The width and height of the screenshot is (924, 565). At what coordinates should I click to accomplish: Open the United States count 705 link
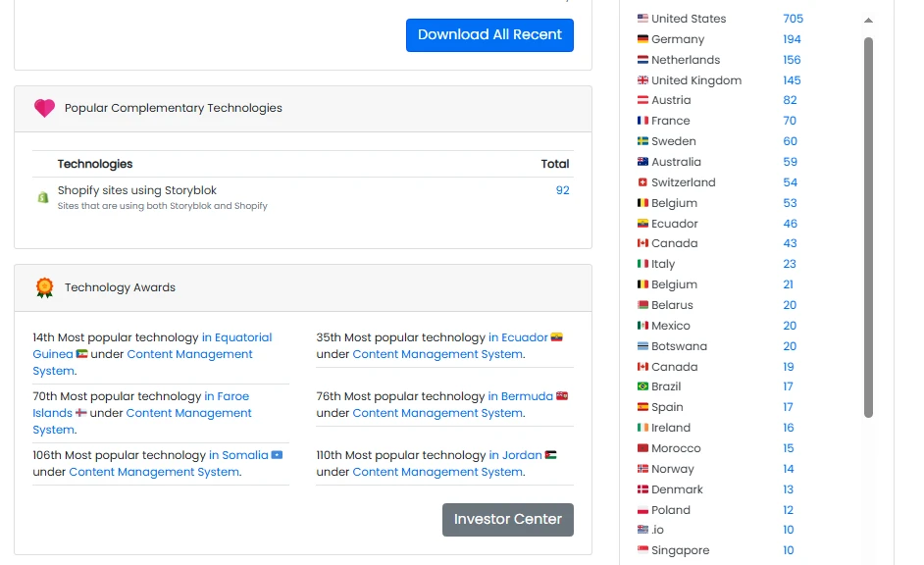tap(793, 19)
